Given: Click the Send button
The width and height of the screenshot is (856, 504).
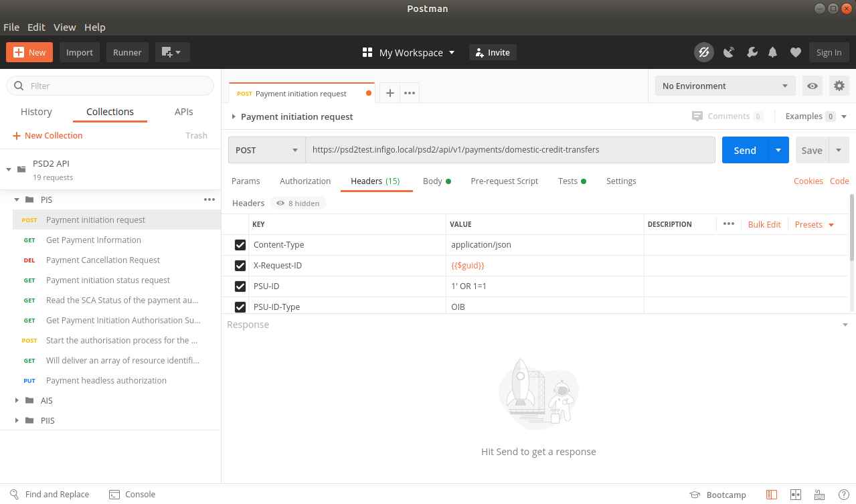Looking at the screenshot, I should click(745, 150).
